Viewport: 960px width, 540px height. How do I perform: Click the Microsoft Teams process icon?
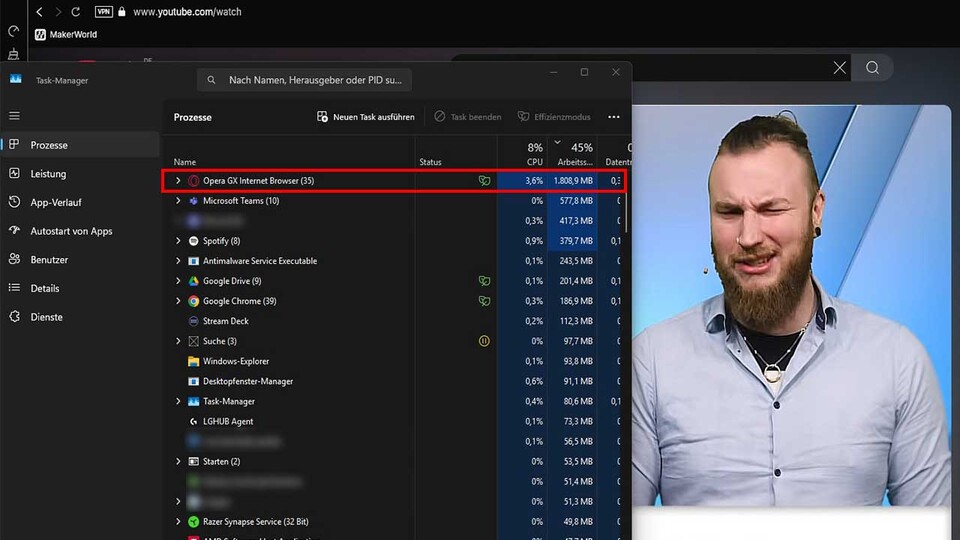coord(193,201)
